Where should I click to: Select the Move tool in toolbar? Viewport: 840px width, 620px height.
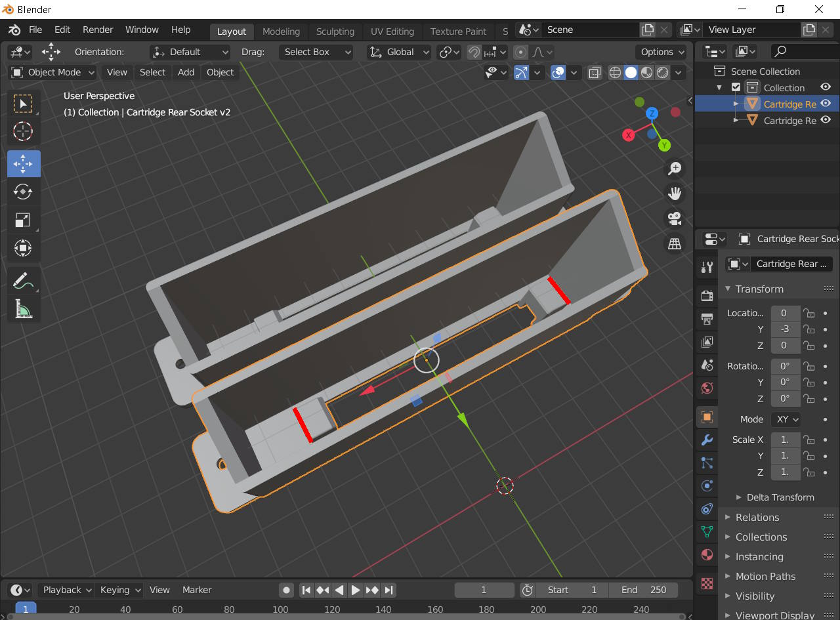point(24,164)
